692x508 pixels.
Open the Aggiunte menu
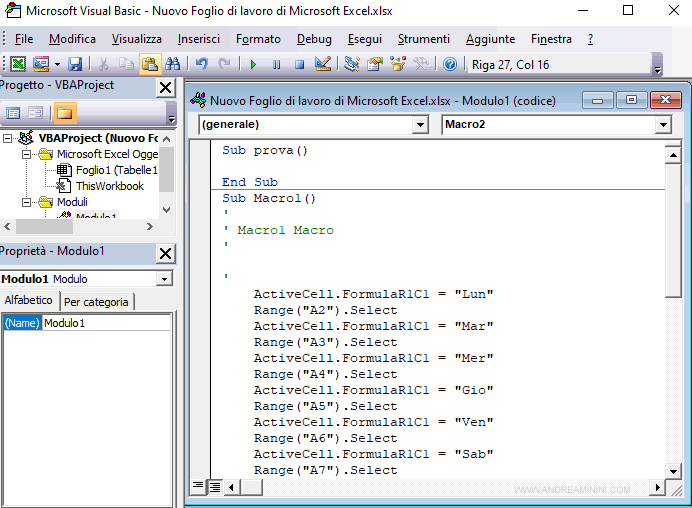(x=490, y=39)
